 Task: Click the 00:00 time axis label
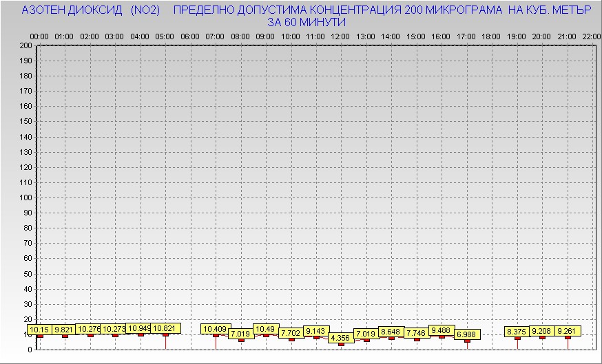pyautogui.click(x=39, y=36)
